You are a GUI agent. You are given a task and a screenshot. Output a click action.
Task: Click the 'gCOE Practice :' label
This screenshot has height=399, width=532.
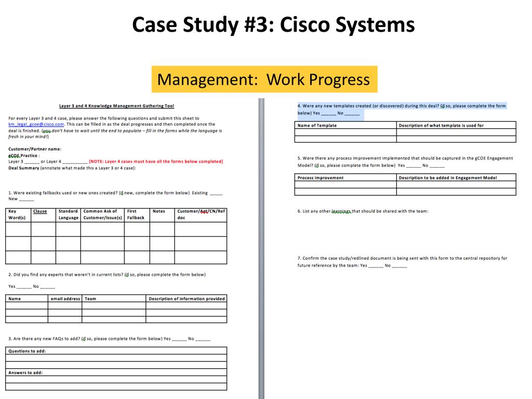[x=24, y=155]
